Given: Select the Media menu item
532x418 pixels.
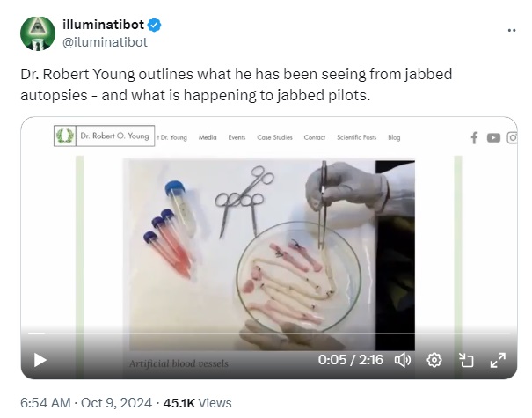Looking at the screenshot, I should click(208, 137).
